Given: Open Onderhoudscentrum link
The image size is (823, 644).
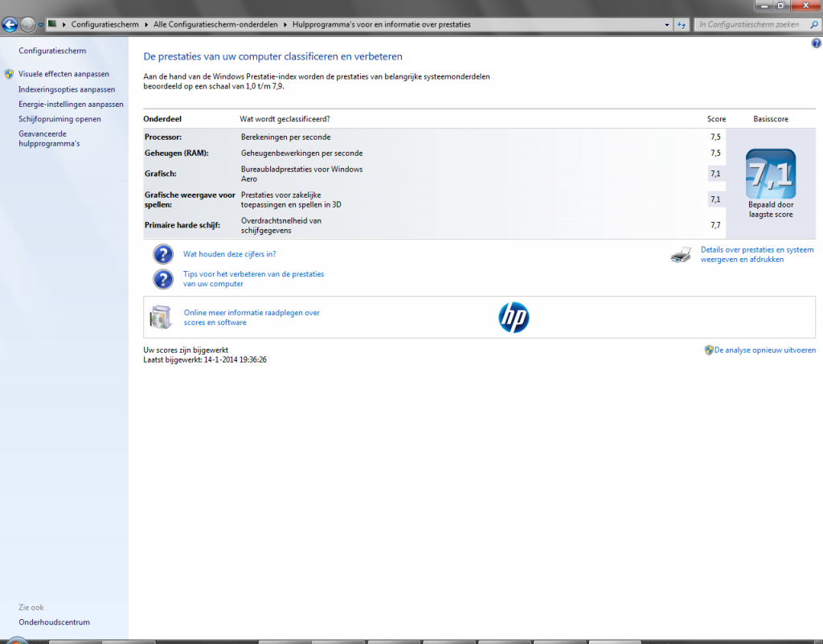Looking at the screenshot, I should pyautogui.click(x=54, y=622).
